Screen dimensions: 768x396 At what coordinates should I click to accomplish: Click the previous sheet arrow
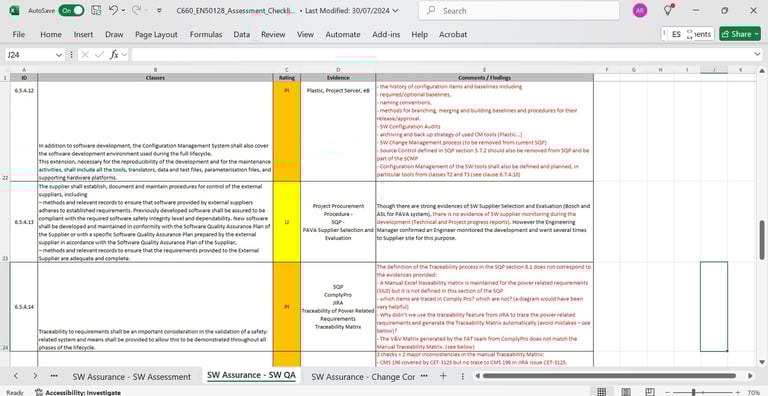[16, 376]
